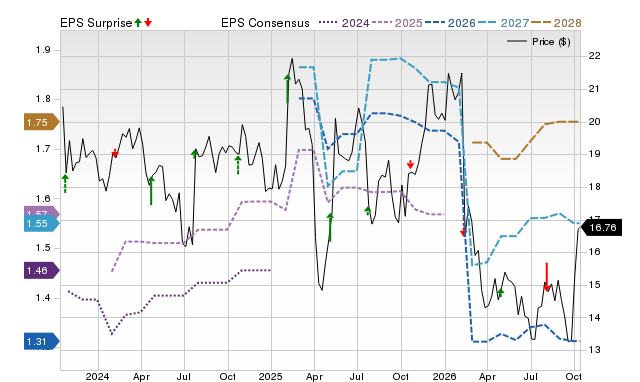640x382 pixels.
Task: Click the left axis value 1.9
Action: (x=43, y=50)
